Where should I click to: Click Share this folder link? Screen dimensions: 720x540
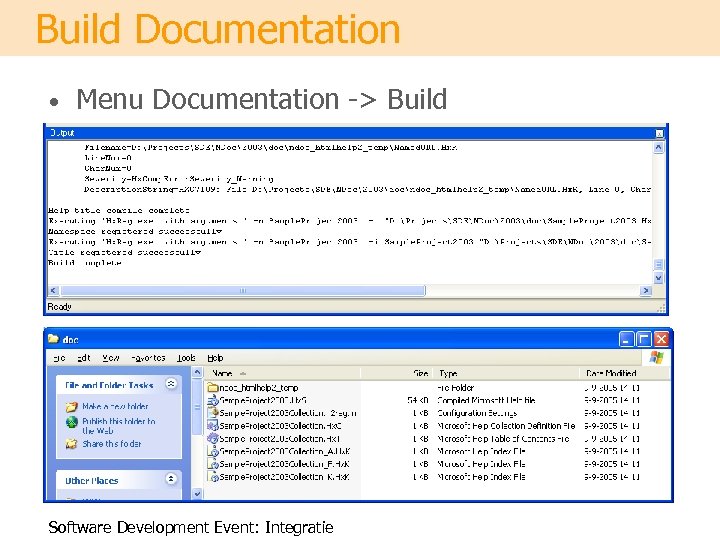tap(112, 444)
